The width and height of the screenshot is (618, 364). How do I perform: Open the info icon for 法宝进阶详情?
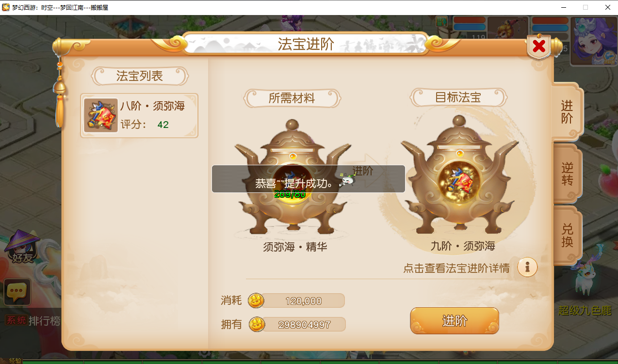pos(527,267)
